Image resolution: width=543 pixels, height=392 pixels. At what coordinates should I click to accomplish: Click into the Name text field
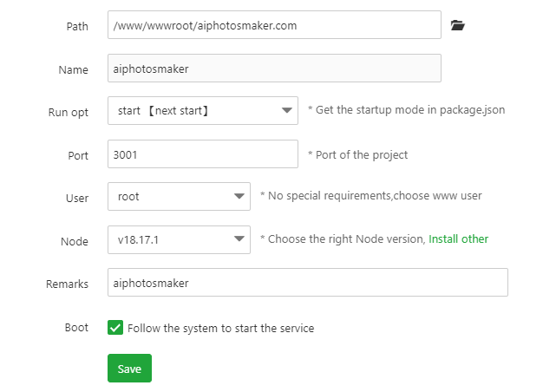274,69
